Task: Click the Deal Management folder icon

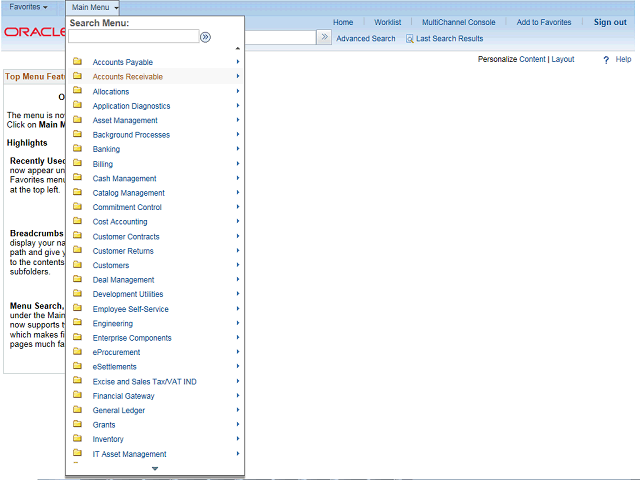Action: (77, 279)
